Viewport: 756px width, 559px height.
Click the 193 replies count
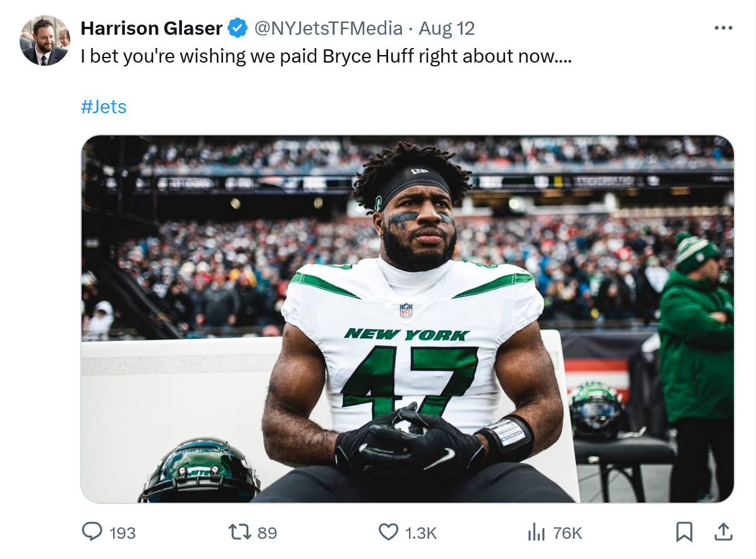coord(123,533)
